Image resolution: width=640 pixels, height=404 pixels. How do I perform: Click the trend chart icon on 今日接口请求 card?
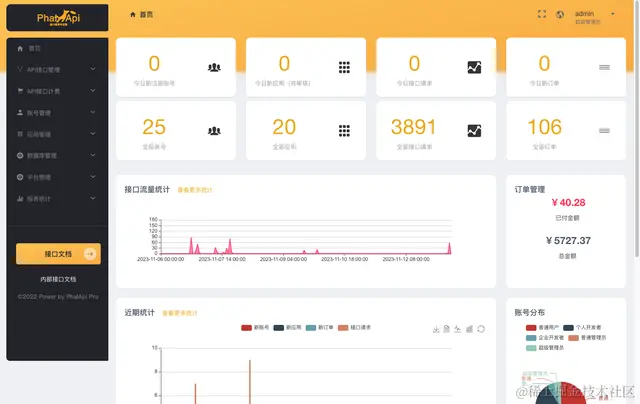point(474,67)
